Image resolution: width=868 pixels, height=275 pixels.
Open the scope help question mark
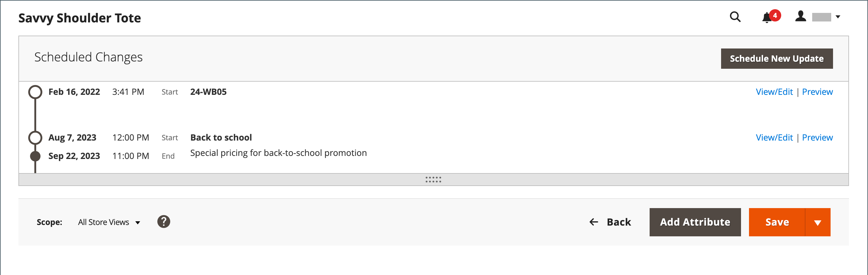click(x=163, y=222)
